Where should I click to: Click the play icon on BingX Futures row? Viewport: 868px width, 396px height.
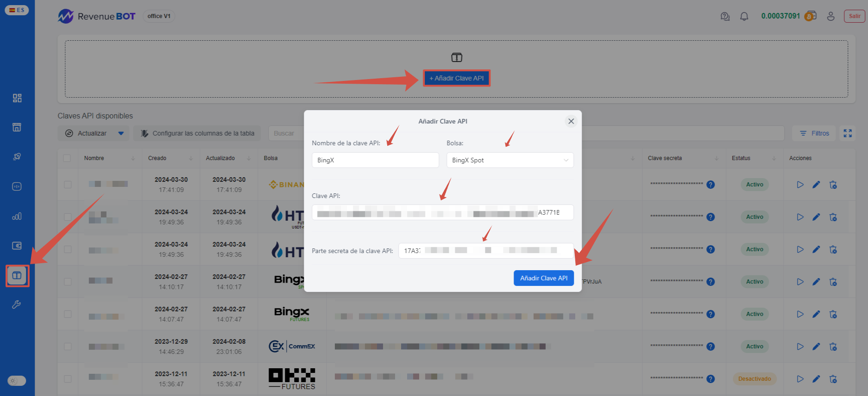(x=800, y=314)
